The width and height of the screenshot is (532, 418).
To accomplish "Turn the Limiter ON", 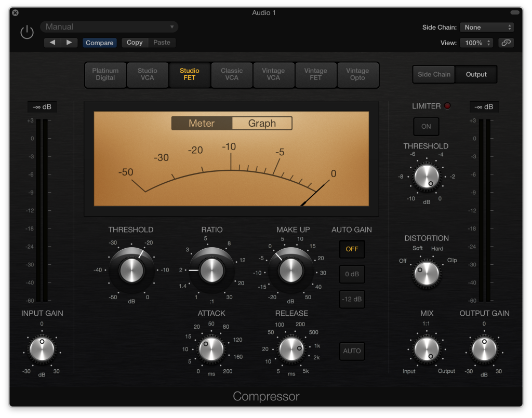I will coord(426,126).
